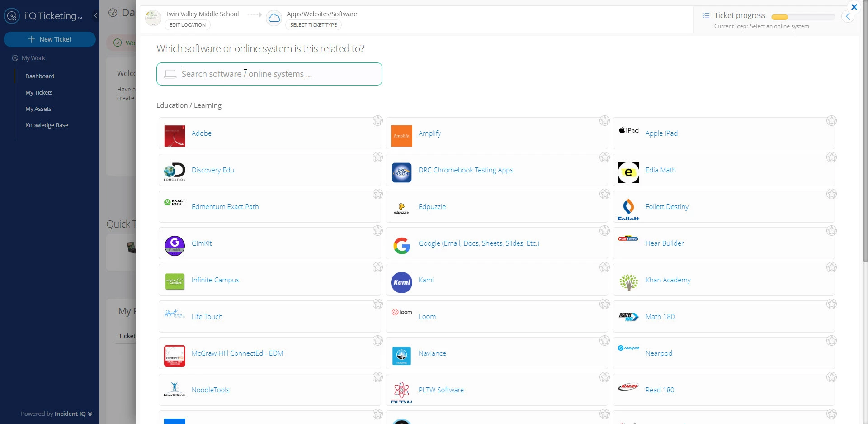Open Knowledge Base in the sidebar
The image size is (868, 424).
[47, 125]
